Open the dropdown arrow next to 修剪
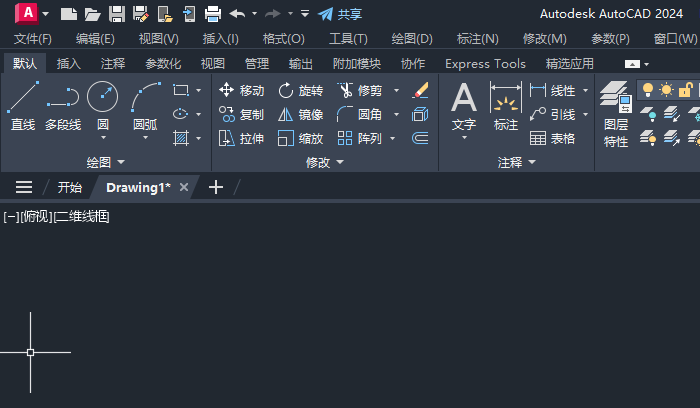The height and width of the screenshot is (408, 700). coord(396,91)
